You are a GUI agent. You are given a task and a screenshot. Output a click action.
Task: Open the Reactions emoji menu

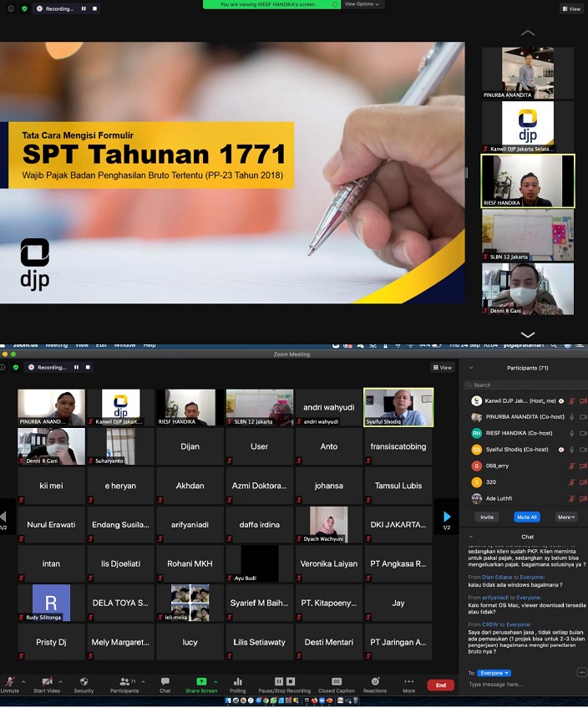374,681
